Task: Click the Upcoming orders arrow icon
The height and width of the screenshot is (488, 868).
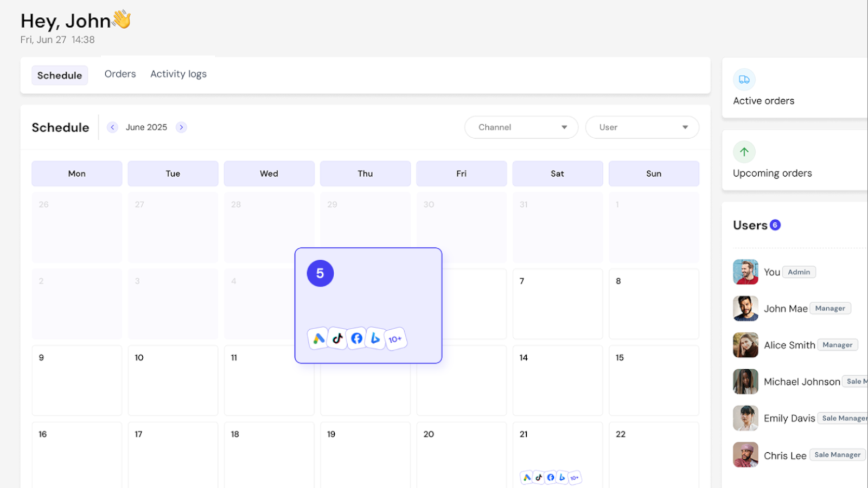Action: pyautogui.click(x=744, y=152)
